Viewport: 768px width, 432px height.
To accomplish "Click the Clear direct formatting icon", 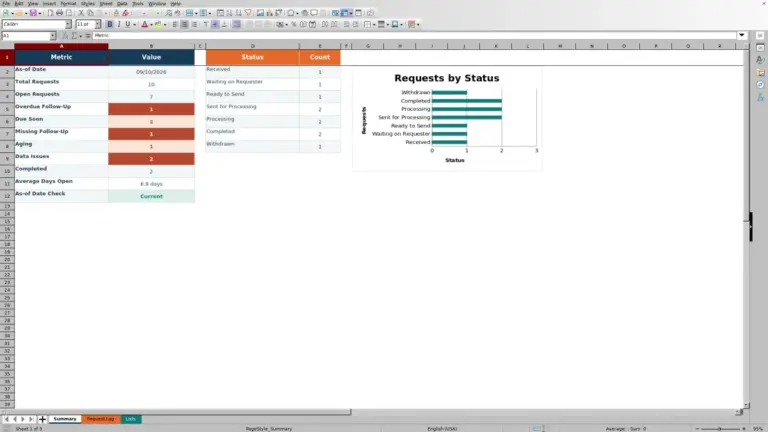I will 125,13.
